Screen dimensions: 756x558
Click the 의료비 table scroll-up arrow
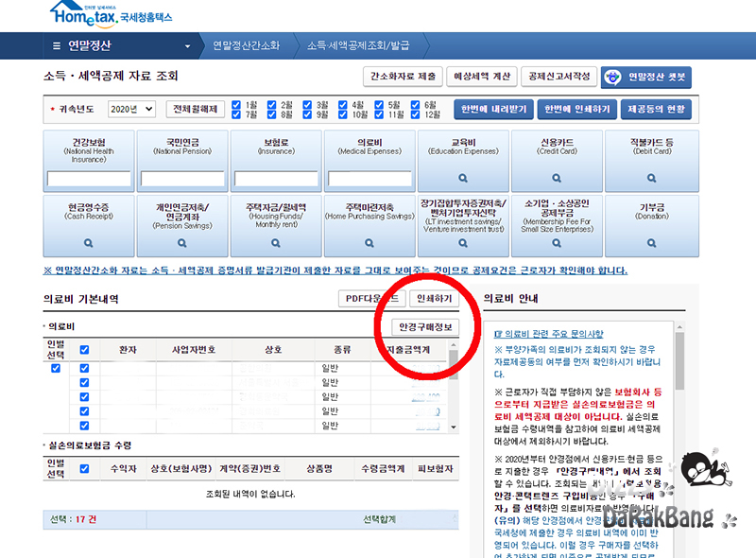[x=454, y=345]
